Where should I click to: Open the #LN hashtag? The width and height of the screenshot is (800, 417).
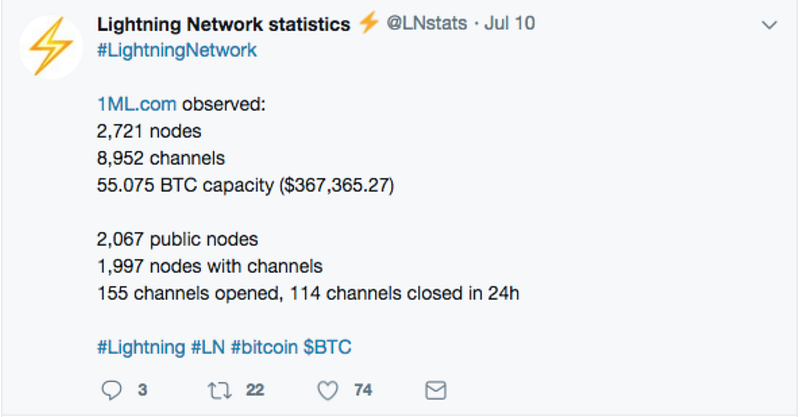(x=208, y=347)
